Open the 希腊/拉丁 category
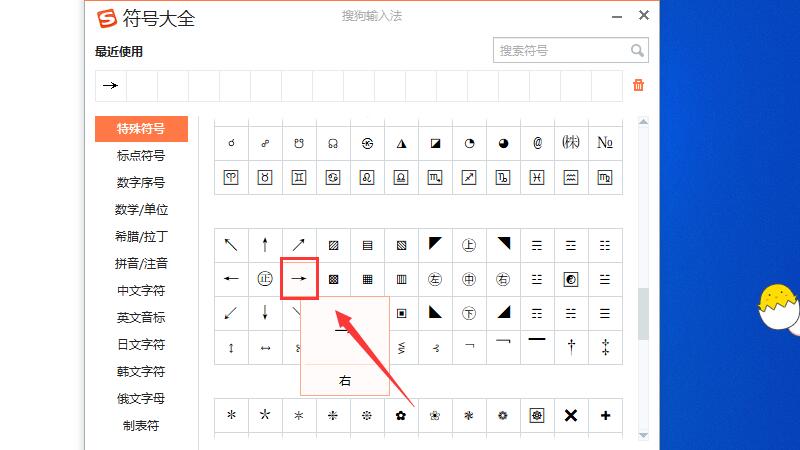Image resolution: width=800 pixels, height=450 pixels. [x=141, y=237]
